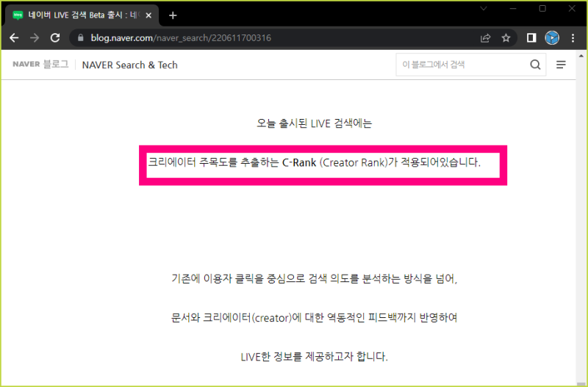
Task: Focus the 이 블로그에서 검색 field
Action: coord(462,65)
